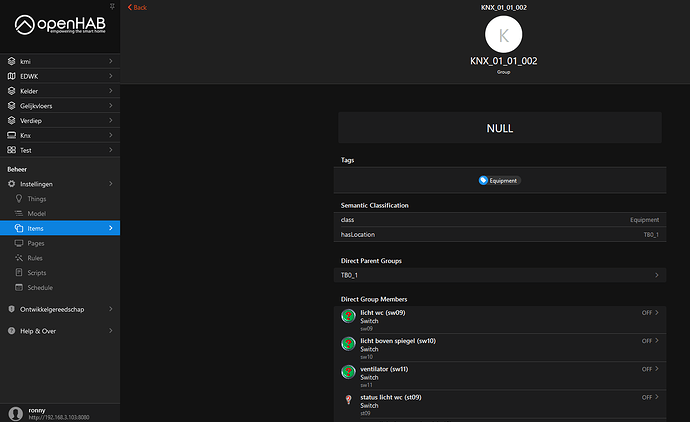The width and height of the screenshot is (690, 422).
Task: Open the Model menu entry
Action: (x=60, y=213)
